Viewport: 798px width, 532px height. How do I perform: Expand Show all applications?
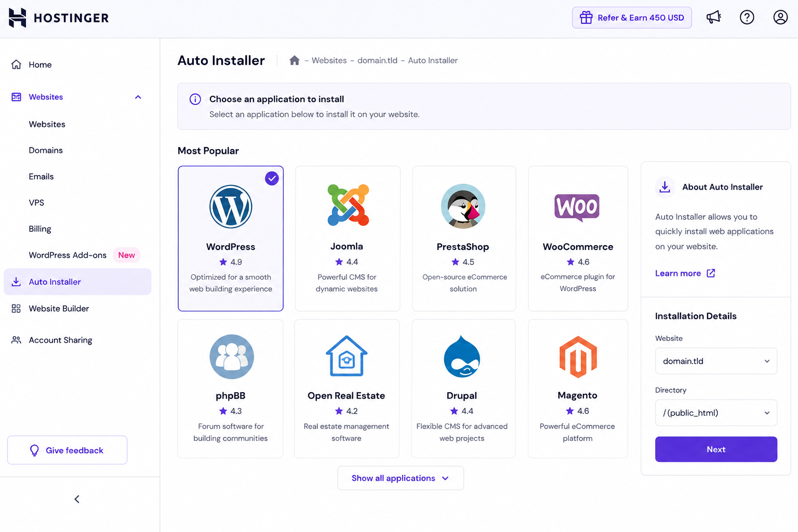point(401,478)
